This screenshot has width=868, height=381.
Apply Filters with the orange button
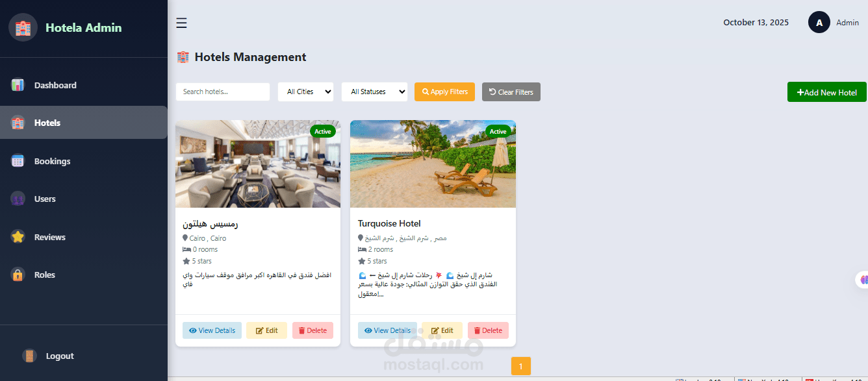pos(445,92)
